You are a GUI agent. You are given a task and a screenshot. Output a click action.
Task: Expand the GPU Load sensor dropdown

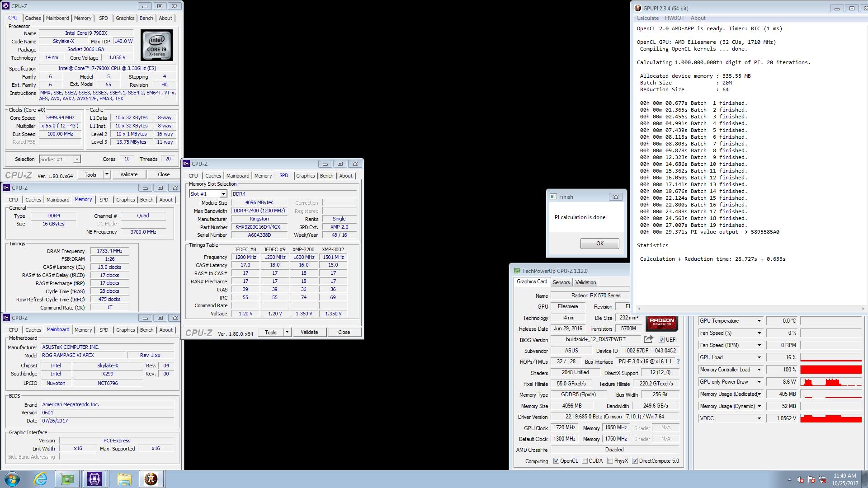pyautogui.click(x=759, y=357)
